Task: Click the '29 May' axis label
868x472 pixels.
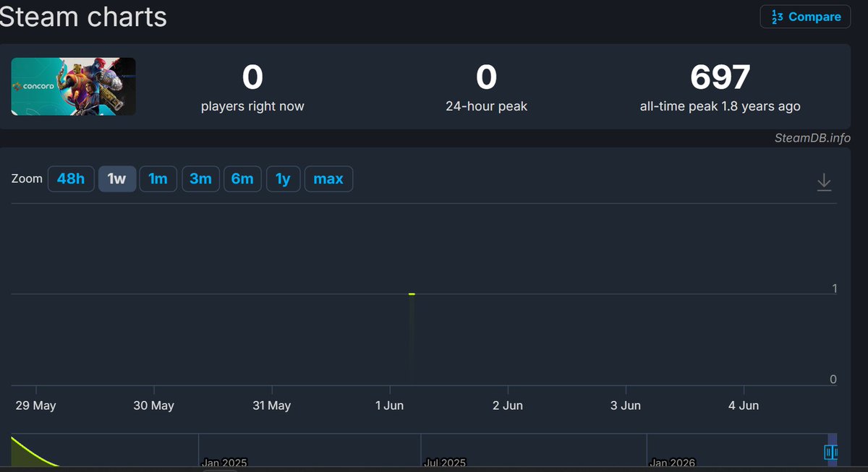Action: (35, 406)
